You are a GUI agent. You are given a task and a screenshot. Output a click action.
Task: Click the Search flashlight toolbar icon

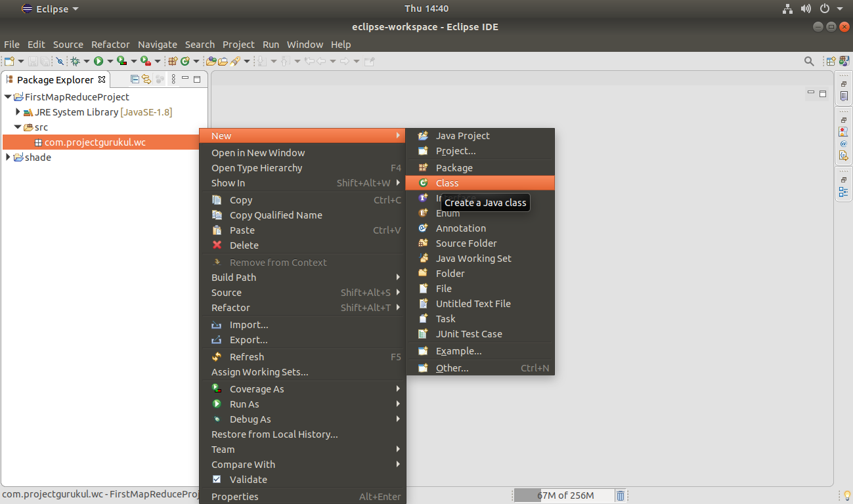(234, 61)
